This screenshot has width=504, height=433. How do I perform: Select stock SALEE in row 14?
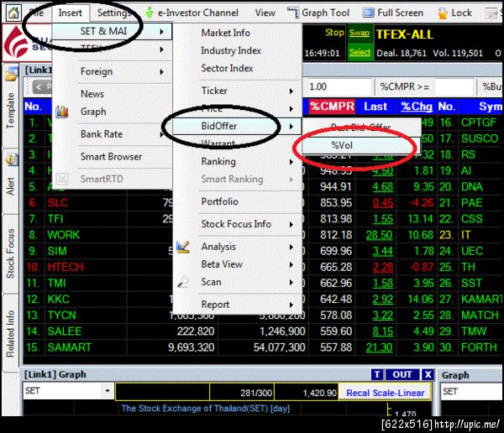(65, 331)
